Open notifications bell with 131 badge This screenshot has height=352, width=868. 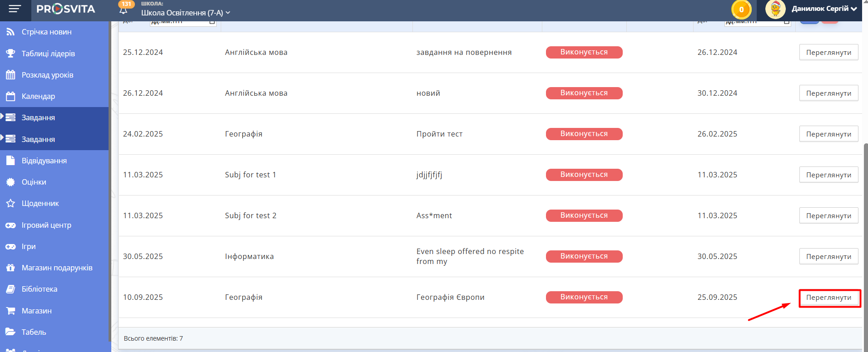pyautogui.click(x=123, y=10)
